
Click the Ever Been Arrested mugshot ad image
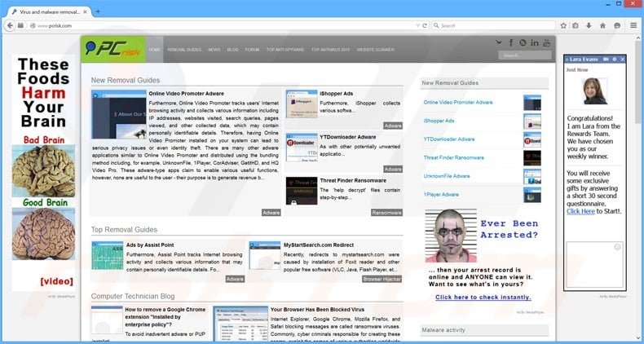click(451, 236)
